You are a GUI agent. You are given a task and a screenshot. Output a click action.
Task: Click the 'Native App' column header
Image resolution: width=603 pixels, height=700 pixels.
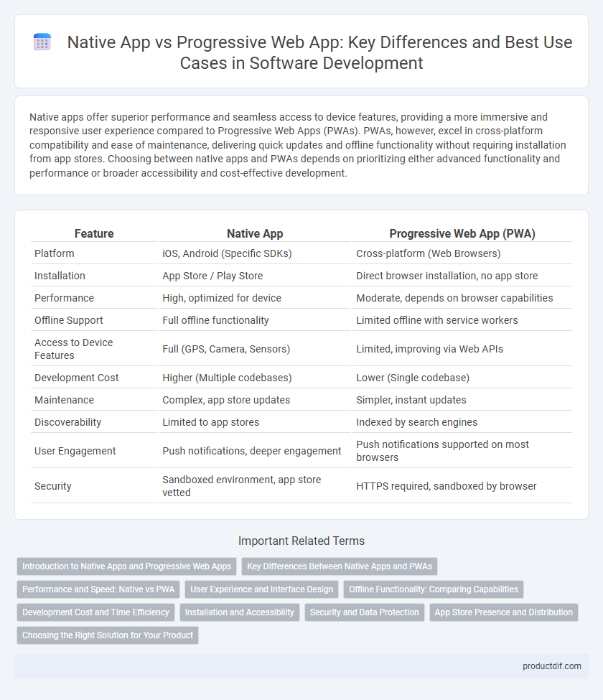pos(255,233)
